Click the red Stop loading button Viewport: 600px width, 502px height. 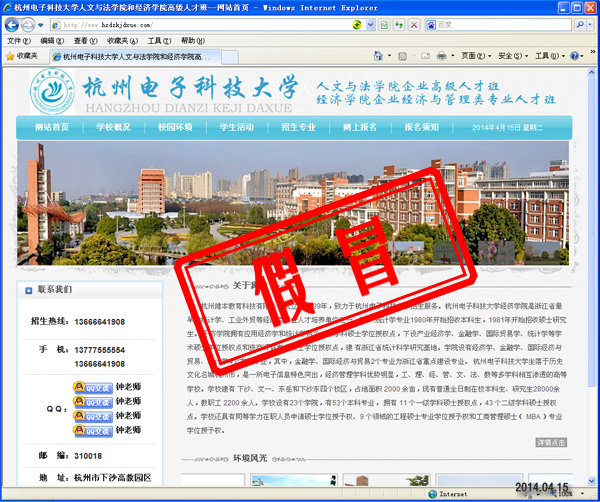(x=414, y=25)
